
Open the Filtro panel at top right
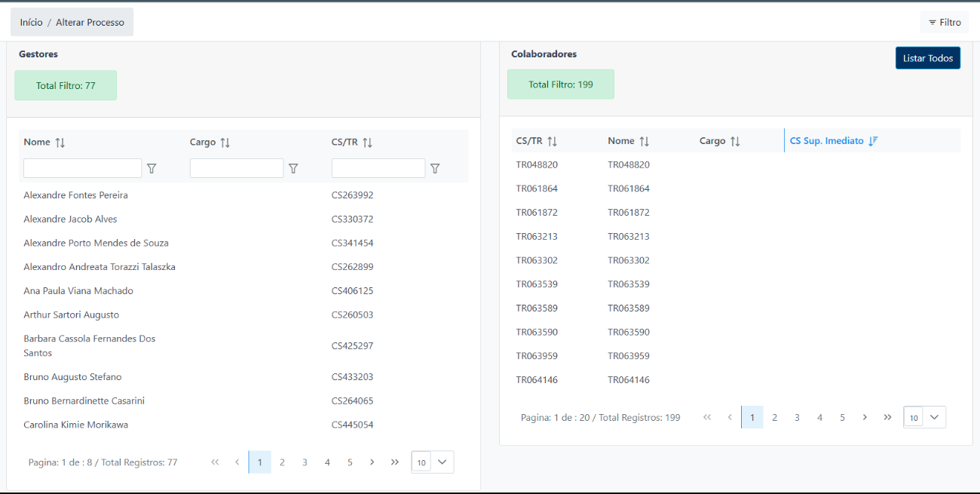click(x=944, y=23)
